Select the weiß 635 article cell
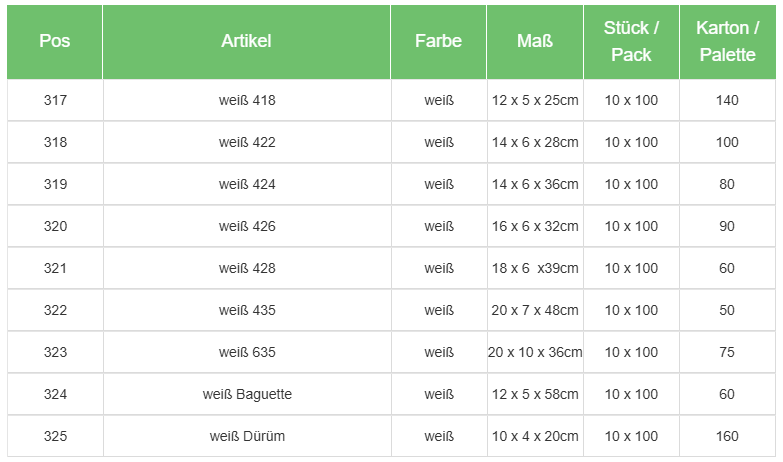Image resolution: width=783 pixels, height=462 pixels. tap(247, 352)
